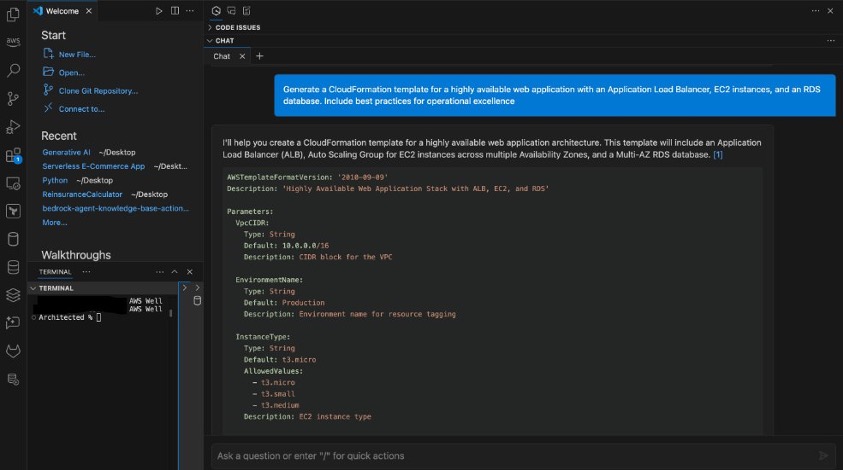The height and width of the screenshot is (470, 844).
Task: Click the split editor icon beside Welcome tab
Action: click(175, 11)
